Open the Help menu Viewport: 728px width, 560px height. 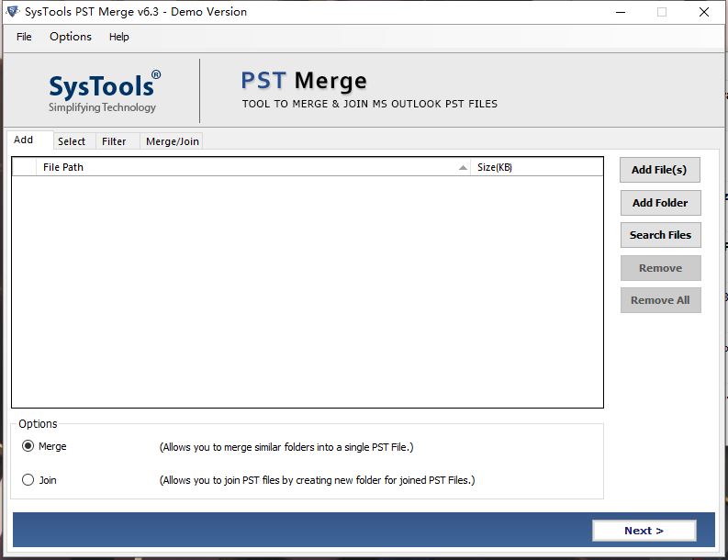[x=118, y=37]
